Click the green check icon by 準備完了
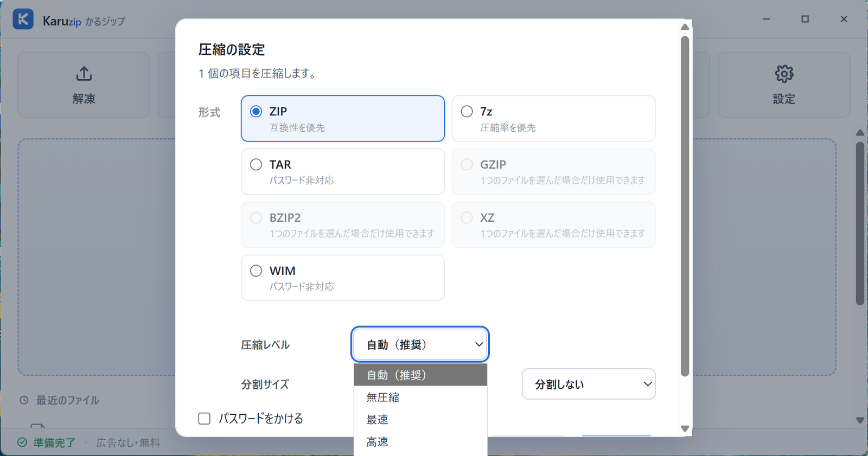The height and width of the screenshot is (456, 868). pos(22,442)
